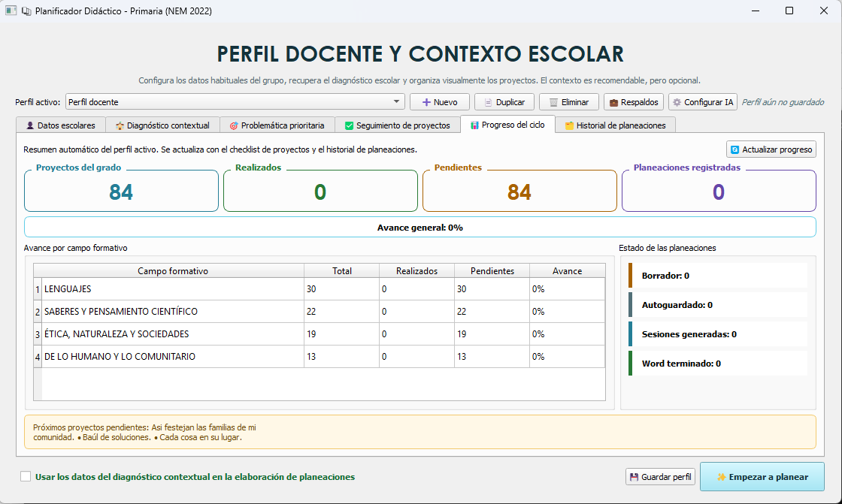This screenshot has width=842, height=504.
Task: Select the LENGUAJES cell
Action: tap(173, 288)
